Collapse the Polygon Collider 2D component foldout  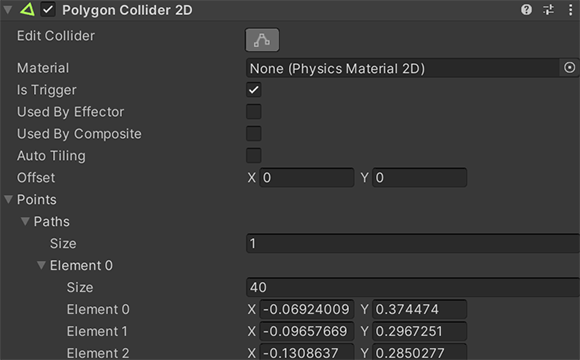[7, 10]
